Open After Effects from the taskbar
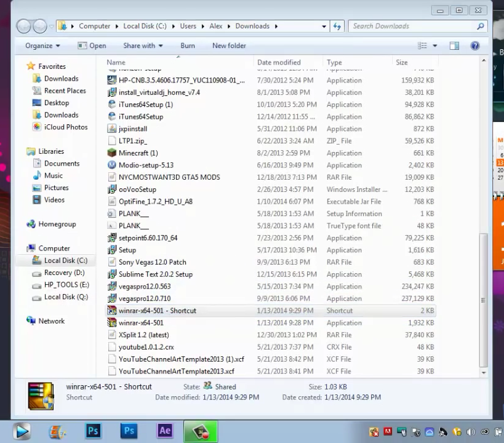 point(164,431)
